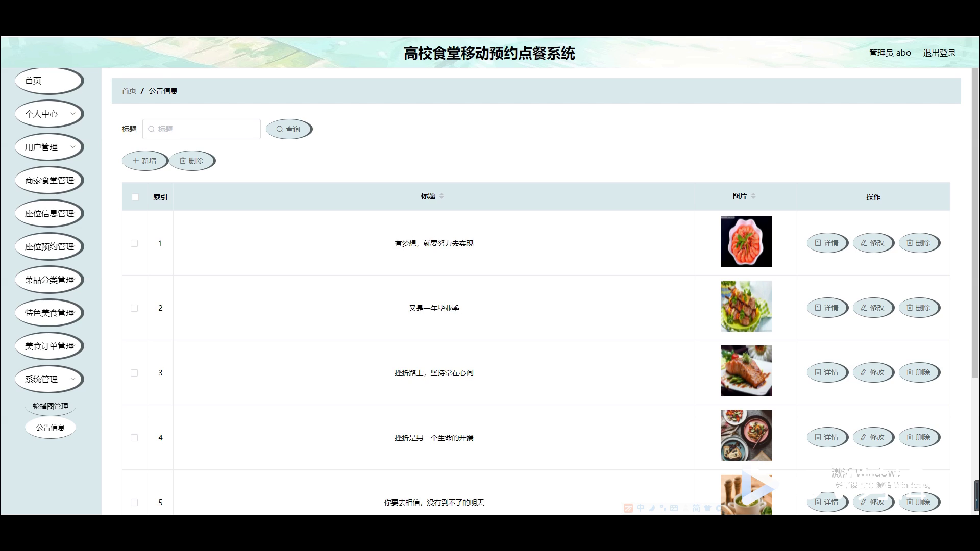Screen dimensions: 980x551
Task: Open the grilled skewers thumbnail in row 2
Action: pos(746,306)
